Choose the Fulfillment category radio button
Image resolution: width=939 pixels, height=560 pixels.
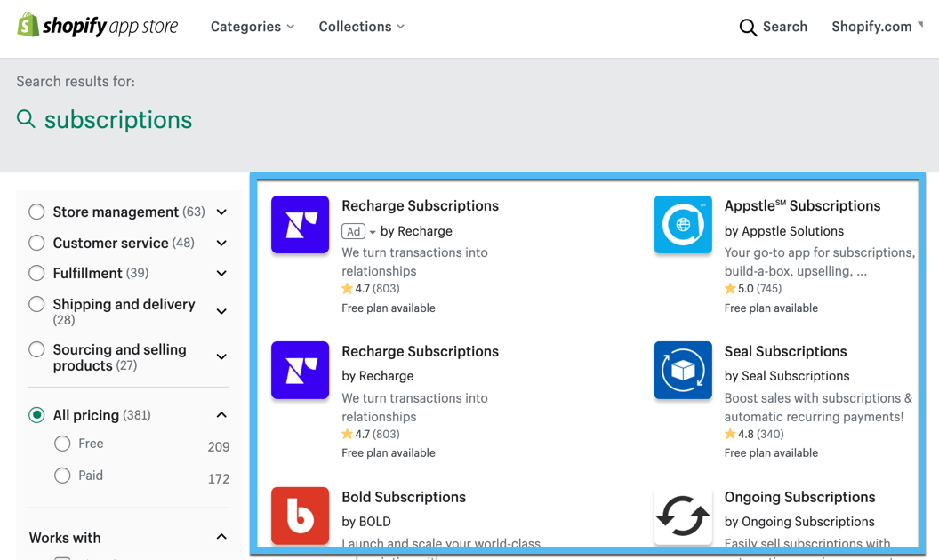pos(36,273)
